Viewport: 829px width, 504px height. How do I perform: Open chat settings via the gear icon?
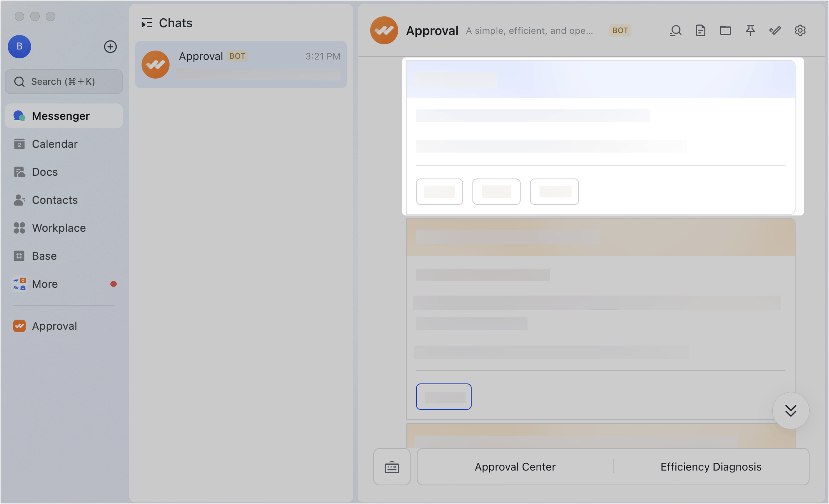tap(800, 30)
